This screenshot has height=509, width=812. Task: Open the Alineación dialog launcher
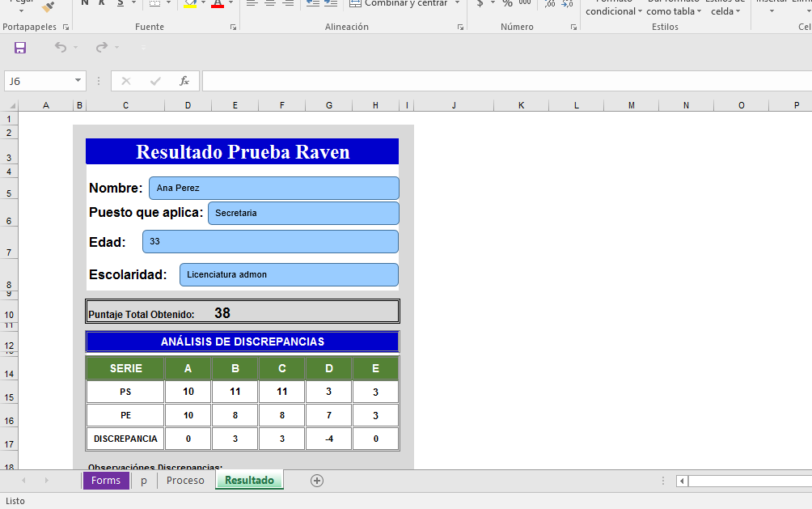(x=460, y=27)
